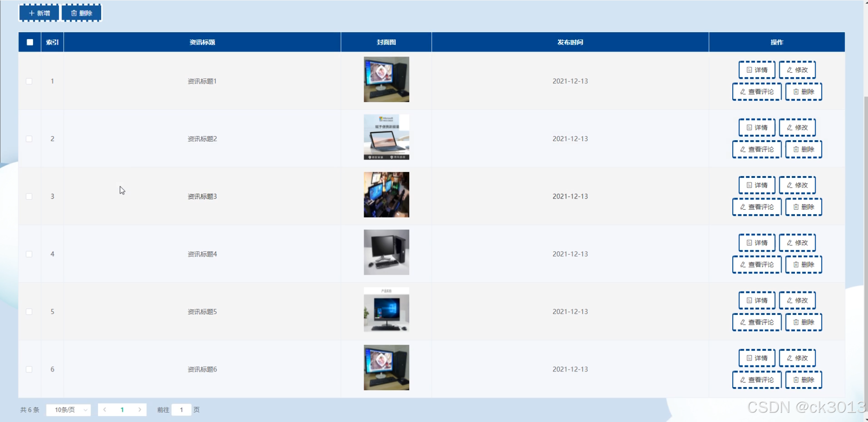Click 删除 in the 资讯标题3 row
The width and height of the screenshot is (868, 422).
coord(804,207)
